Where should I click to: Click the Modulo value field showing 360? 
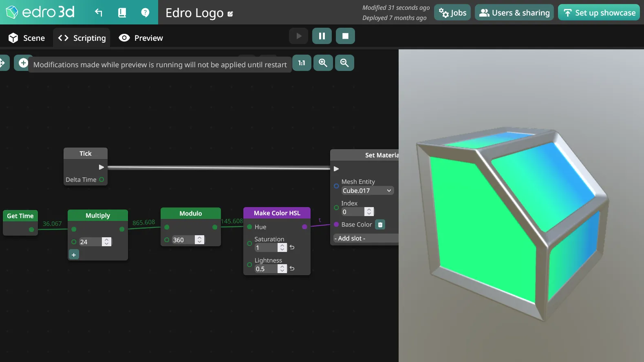click(183, 240)
